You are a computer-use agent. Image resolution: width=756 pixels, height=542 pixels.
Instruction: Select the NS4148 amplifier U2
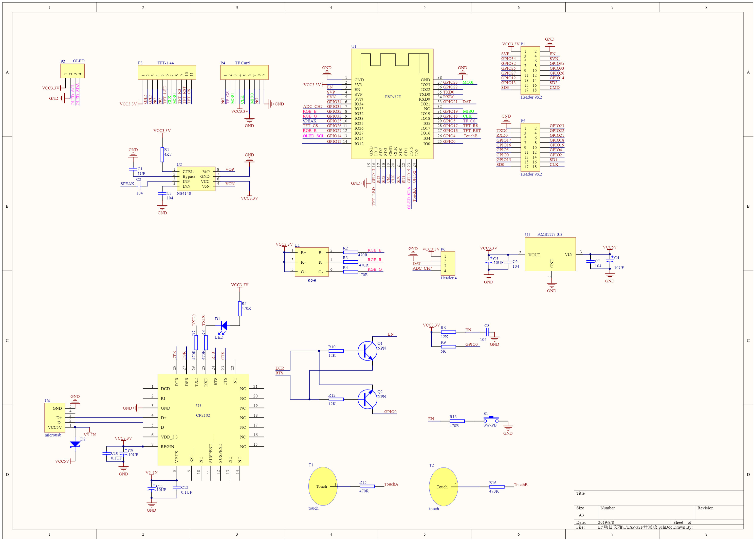(196, 179)
